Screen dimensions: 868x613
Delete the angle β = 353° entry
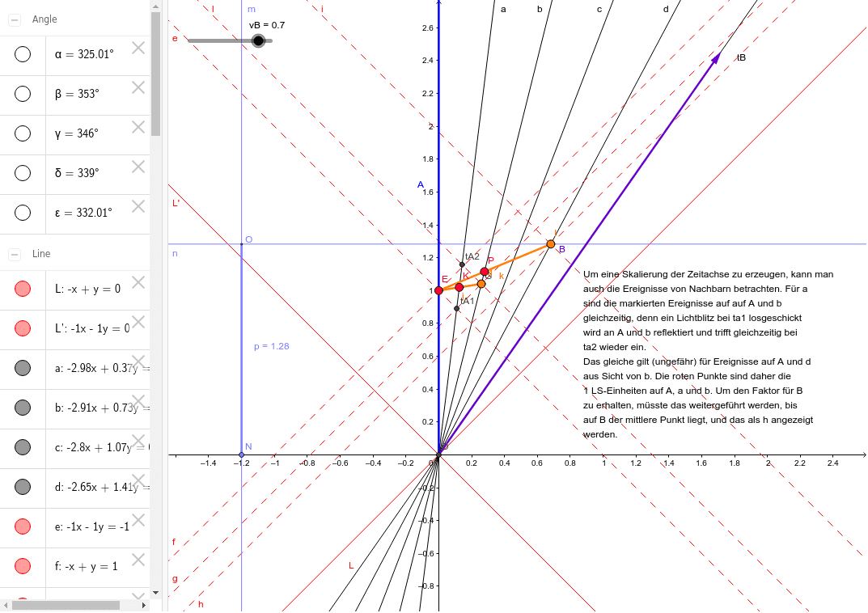point(138,87)
